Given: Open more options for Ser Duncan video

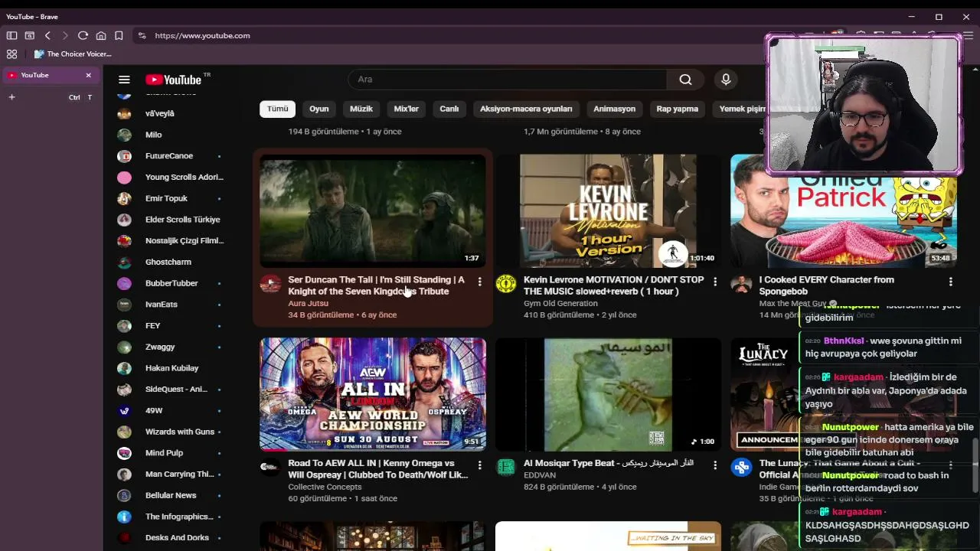Looking at the screenshot, I should (x=480, y=282).
